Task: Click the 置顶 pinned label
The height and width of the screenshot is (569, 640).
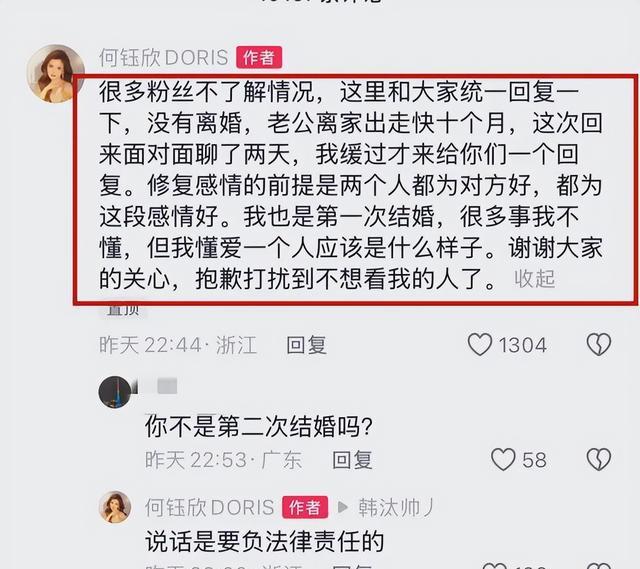Action: (122, 309)
